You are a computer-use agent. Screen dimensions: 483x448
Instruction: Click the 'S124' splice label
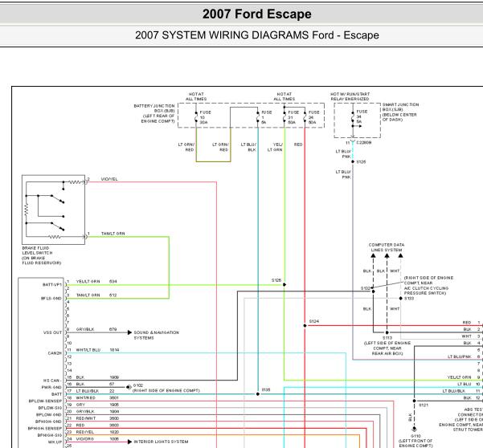[314, 321]
